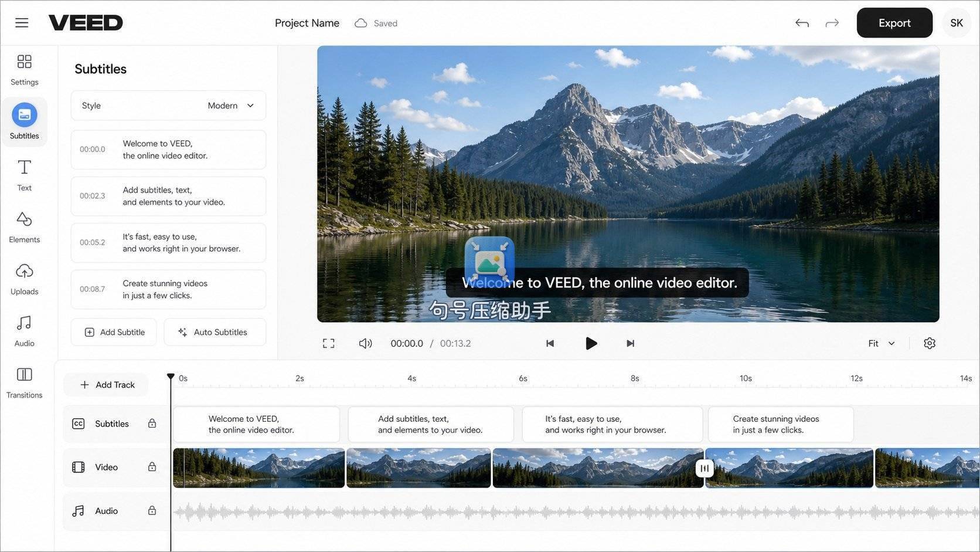Viewport: 980px width, 552px height.
Task: Select the fourth video clip, right of the split handle
Action: pos(790,468)
